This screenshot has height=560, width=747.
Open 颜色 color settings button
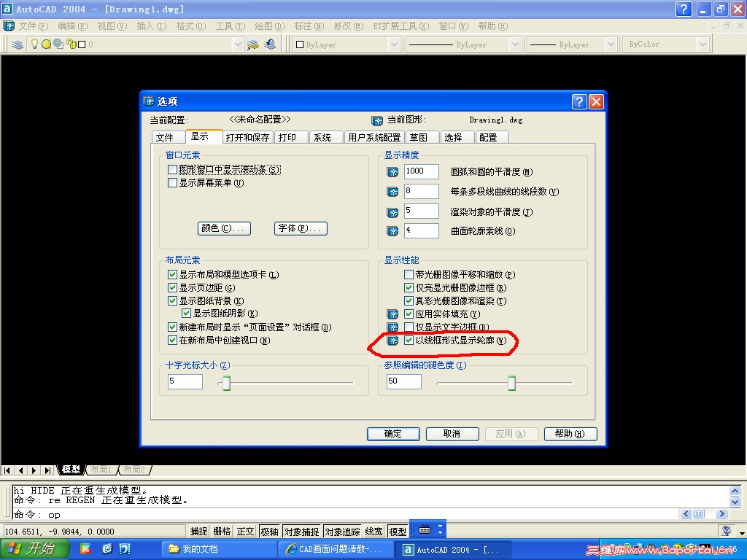click(x=224, y=228)
